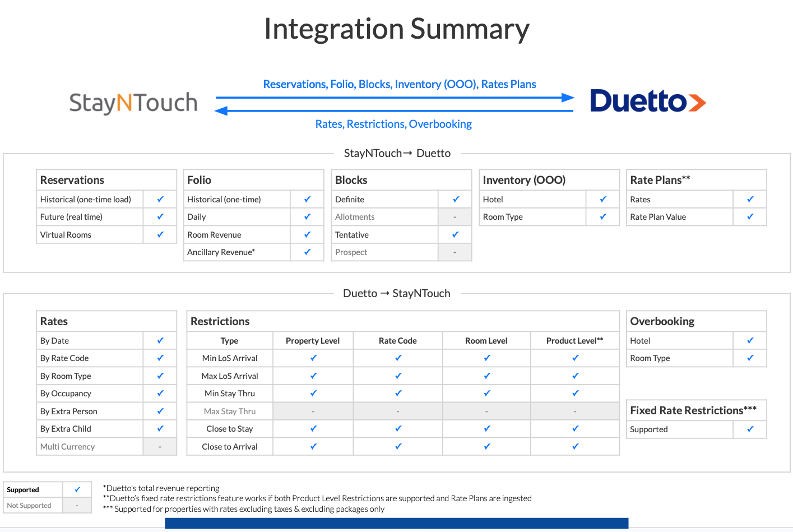Click checkmark beside Blocks Definite
The image size is (793, 532).
click(456, 199)
